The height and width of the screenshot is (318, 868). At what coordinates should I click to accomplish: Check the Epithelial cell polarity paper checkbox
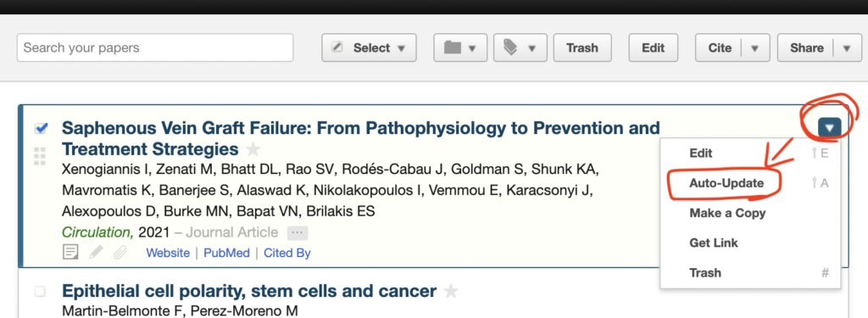(40, 292)
